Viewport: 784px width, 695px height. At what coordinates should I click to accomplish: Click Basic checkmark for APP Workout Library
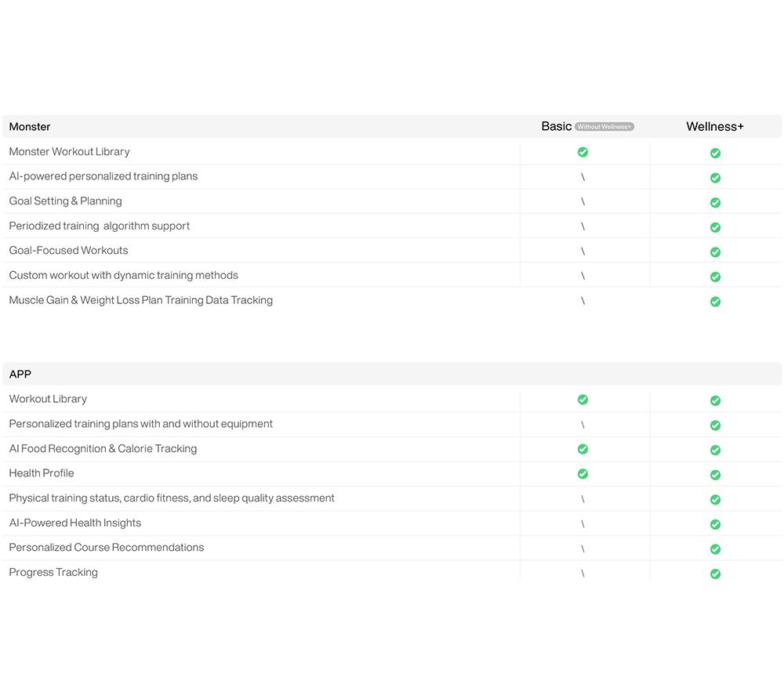pyautogui.click(x=583, y=400)
